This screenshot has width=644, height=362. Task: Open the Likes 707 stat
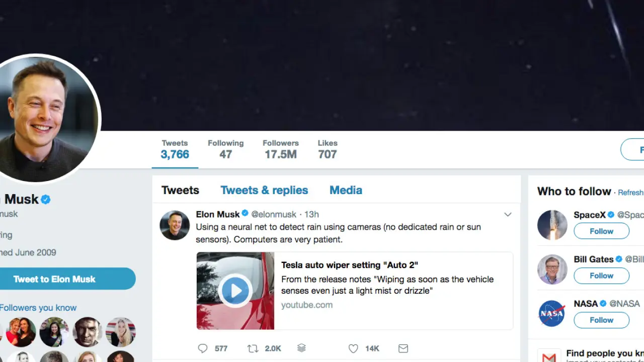[x=328, y=149]
